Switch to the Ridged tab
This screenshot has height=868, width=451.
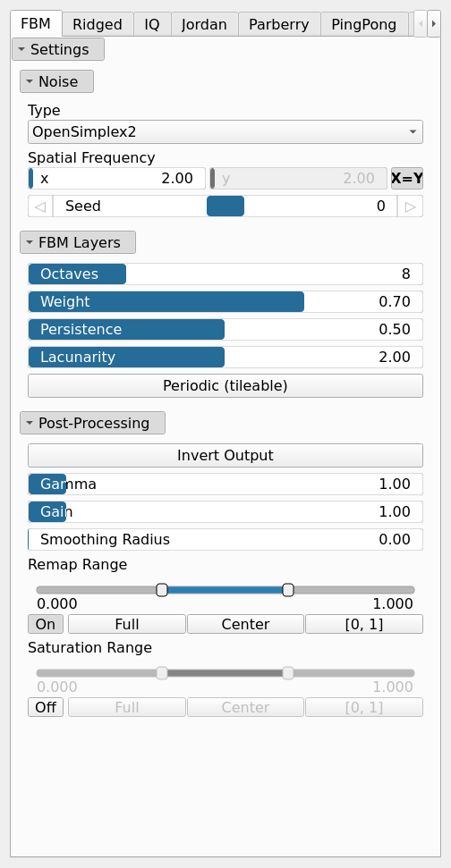click(98, 24)
